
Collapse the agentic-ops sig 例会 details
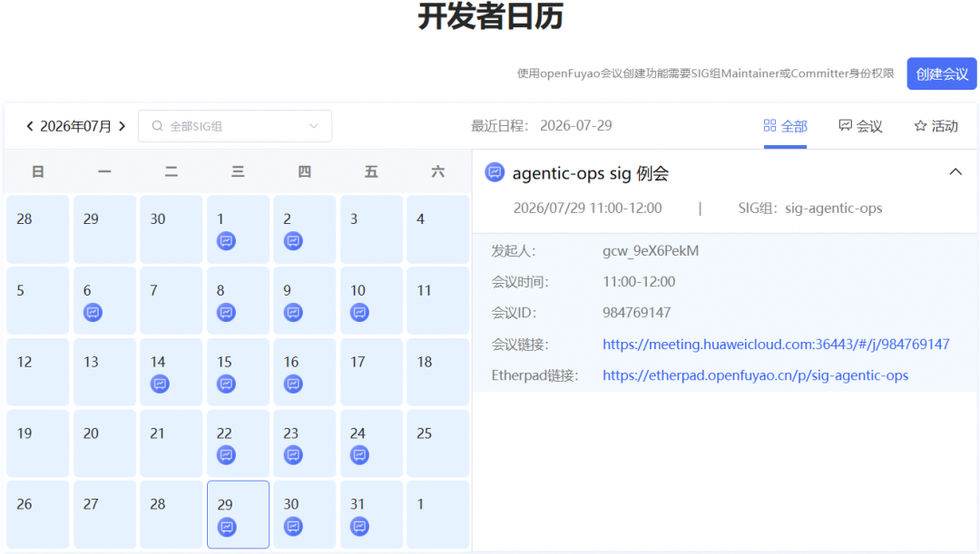point(955,171)
